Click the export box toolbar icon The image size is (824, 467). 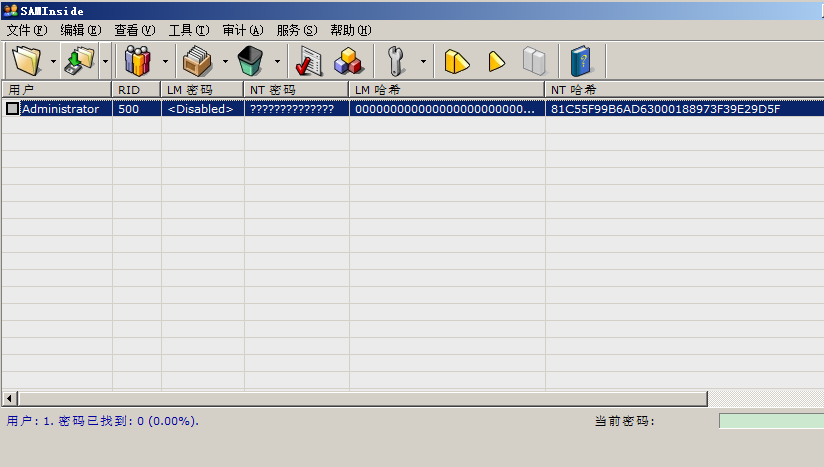198,61
